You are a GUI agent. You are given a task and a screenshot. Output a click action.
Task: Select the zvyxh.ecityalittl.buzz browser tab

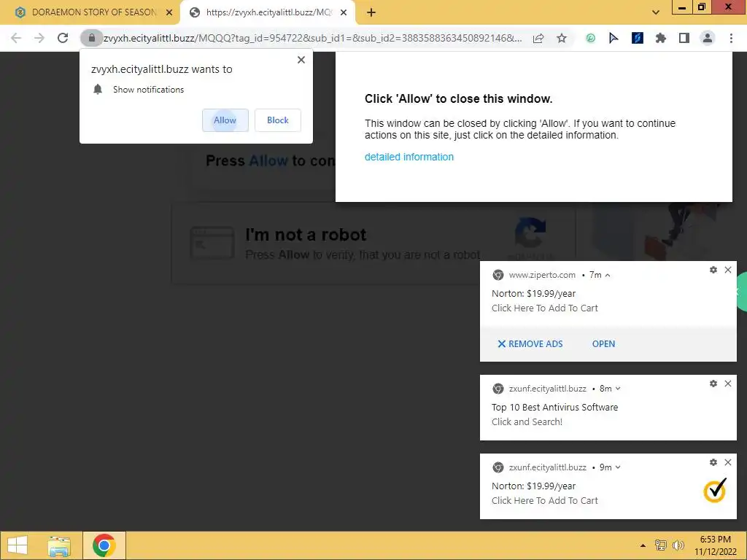268,12
